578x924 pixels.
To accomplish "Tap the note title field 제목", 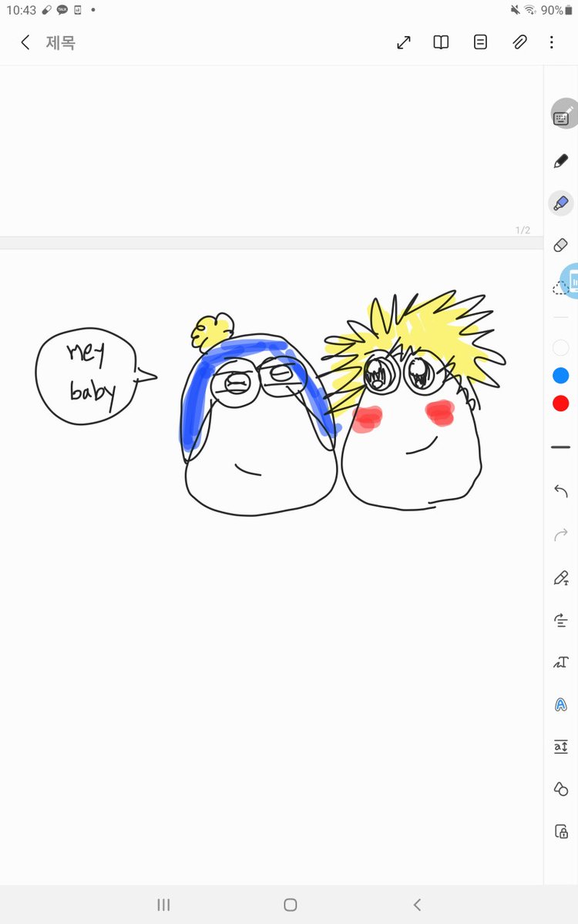I will [60, 43].
